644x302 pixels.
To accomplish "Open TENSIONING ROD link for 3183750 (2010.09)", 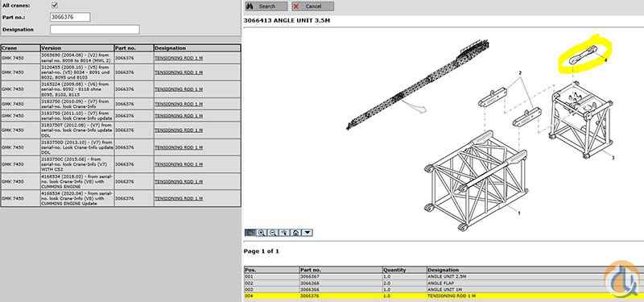I will coord(179,104).
